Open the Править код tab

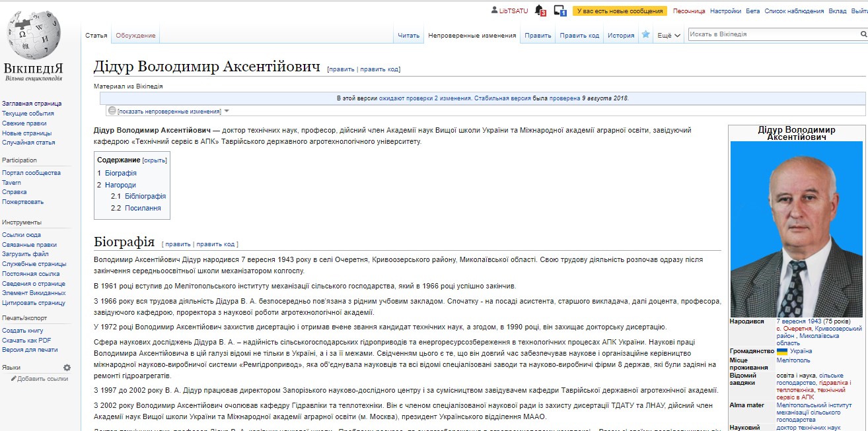click(579, 36)
